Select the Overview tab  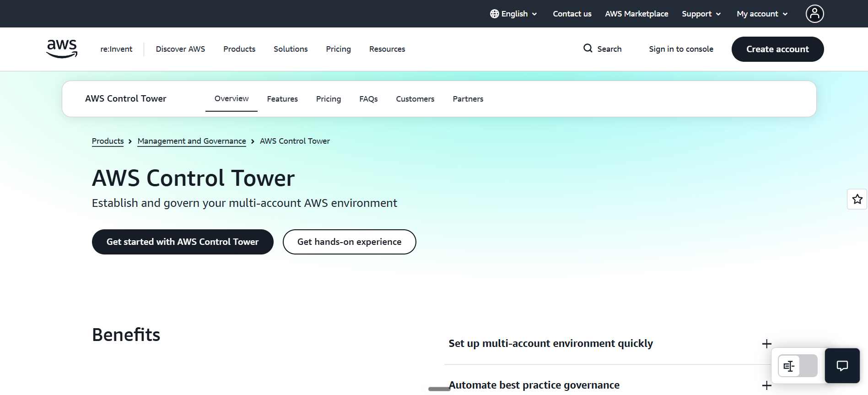tap(232, 99)
